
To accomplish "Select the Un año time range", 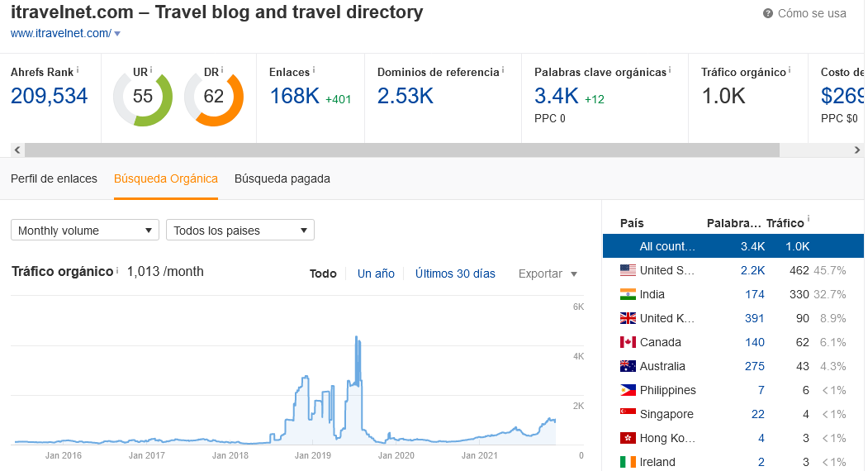I will pos(376,274).
